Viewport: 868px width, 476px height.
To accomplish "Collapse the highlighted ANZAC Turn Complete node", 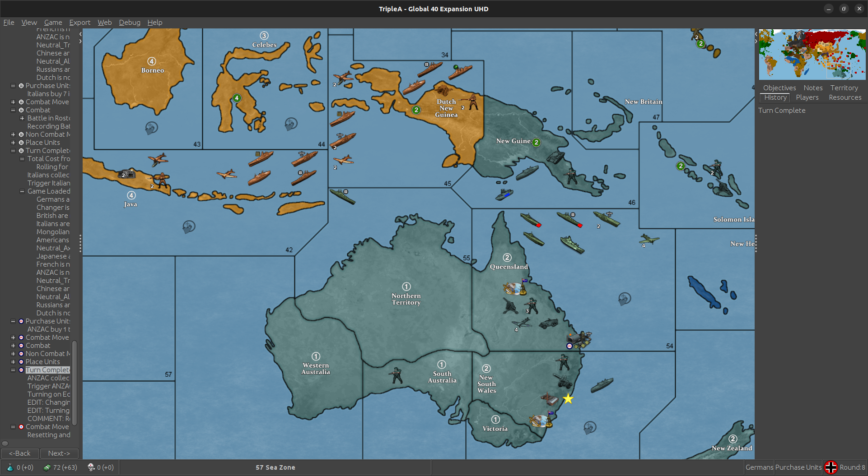I will tap(13, 370).
